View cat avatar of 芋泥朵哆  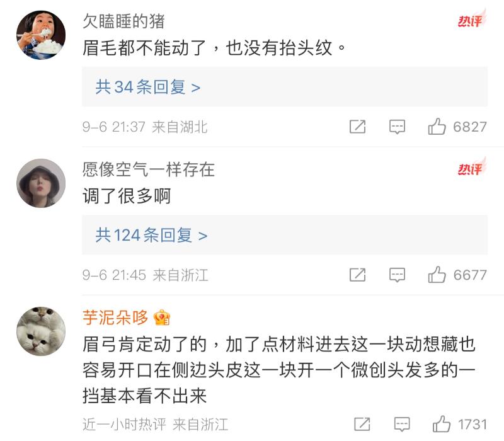click(41, 331)
